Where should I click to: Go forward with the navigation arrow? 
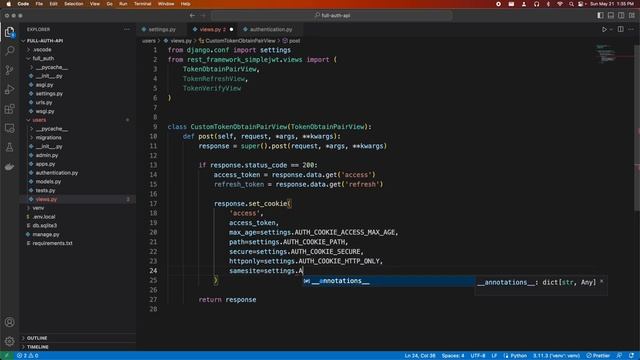pyautogui.click(x=203, y=16)
